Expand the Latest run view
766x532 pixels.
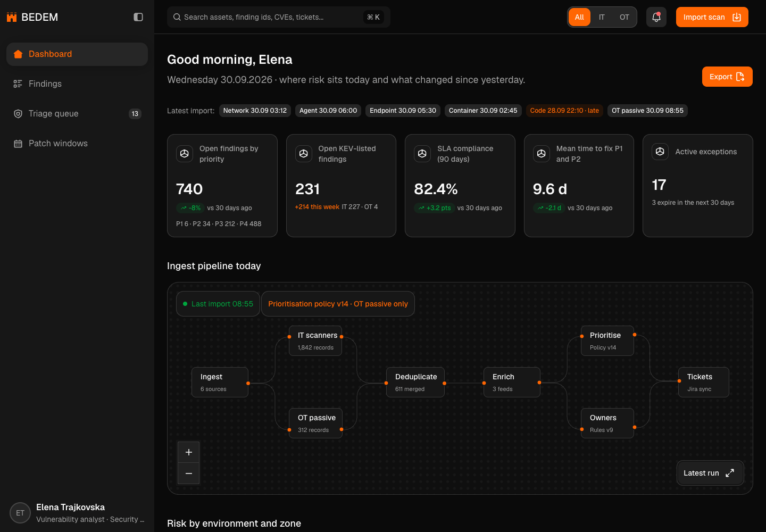point(710,473)
